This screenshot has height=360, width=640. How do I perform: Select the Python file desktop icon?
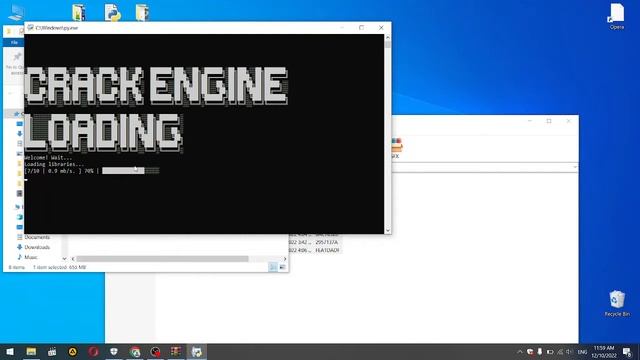(112, 12)
